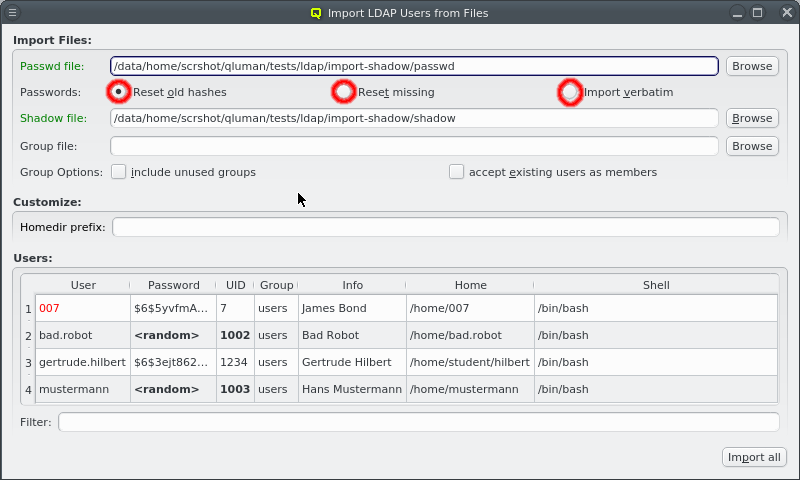Viewport: 800px width, 480px height.
Task: Click /home/007 home cell
Action: click(x=470, y=308)
